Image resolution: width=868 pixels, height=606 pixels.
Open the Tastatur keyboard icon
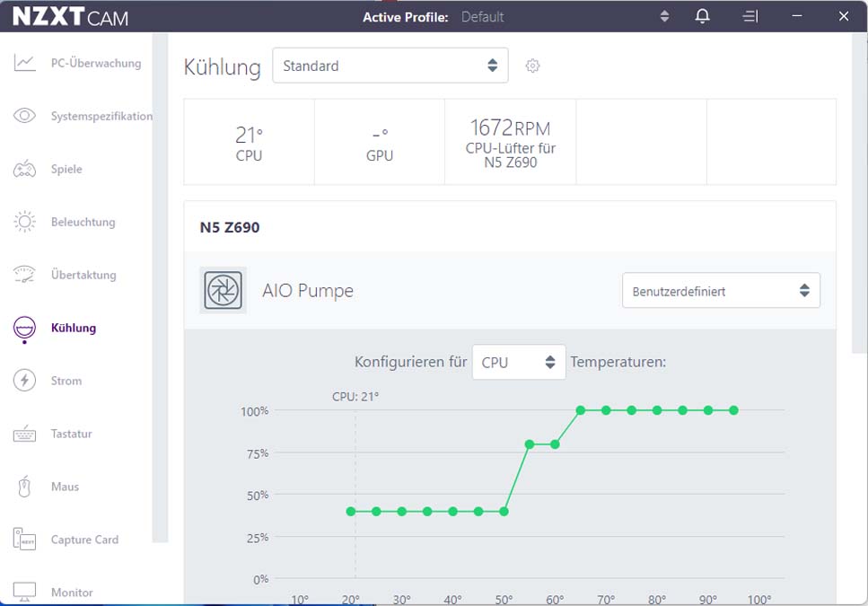point(24,434)
